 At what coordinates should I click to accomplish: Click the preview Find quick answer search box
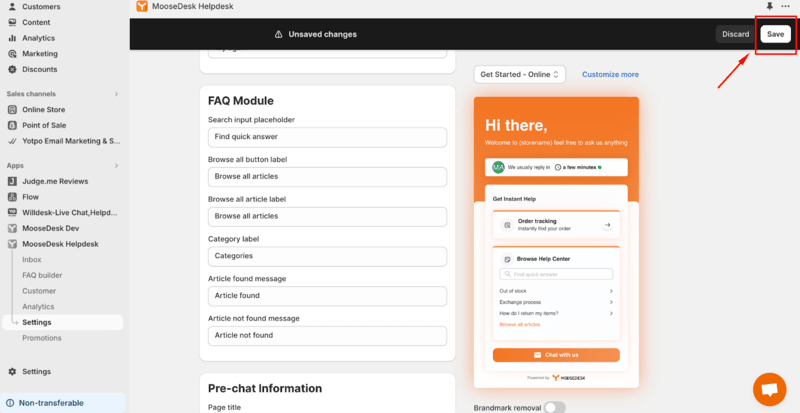pyautogui.click(x=556, y=274)
